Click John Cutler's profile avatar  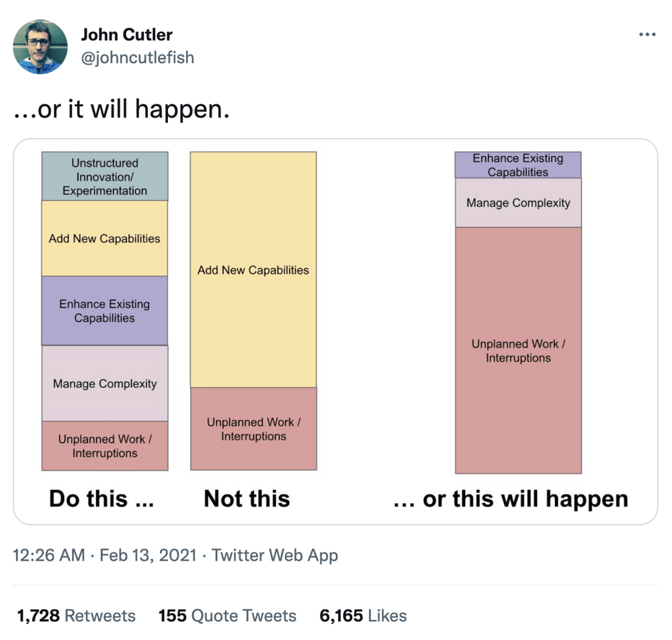(x=40, y=47)
